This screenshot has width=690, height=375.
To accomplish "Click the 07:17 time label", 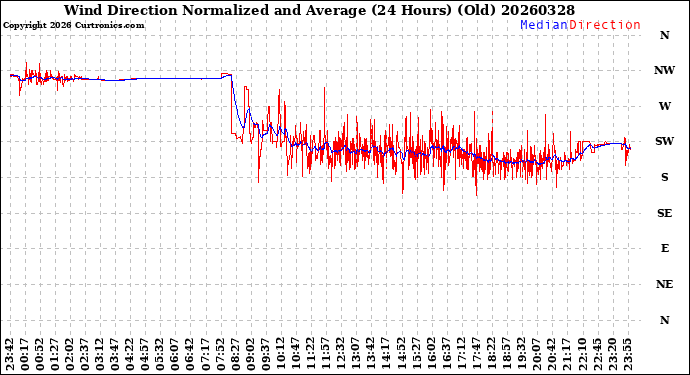I will coord(205,355).
